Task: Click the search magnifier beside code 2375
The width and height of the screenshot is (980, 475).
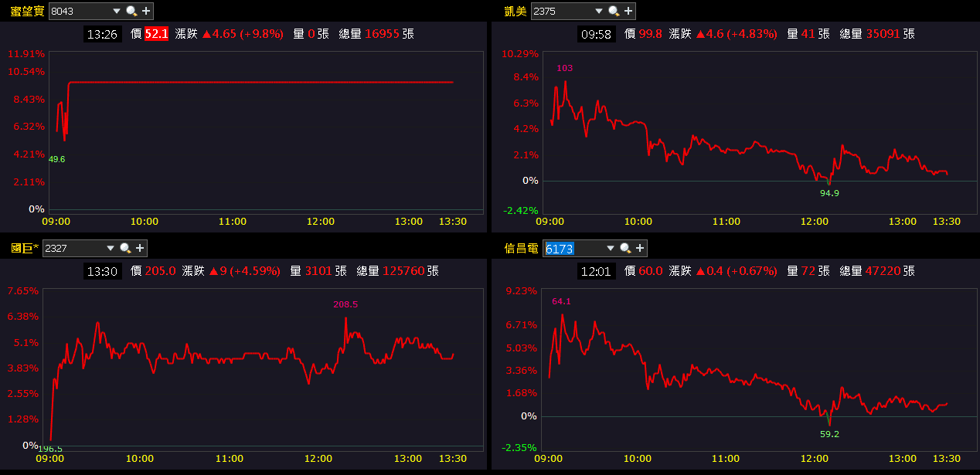Action: [614, 11]
